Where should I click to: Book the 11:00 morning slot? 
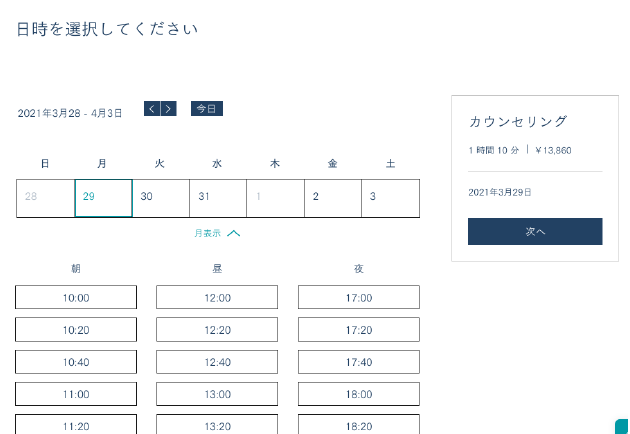[76, 394]
